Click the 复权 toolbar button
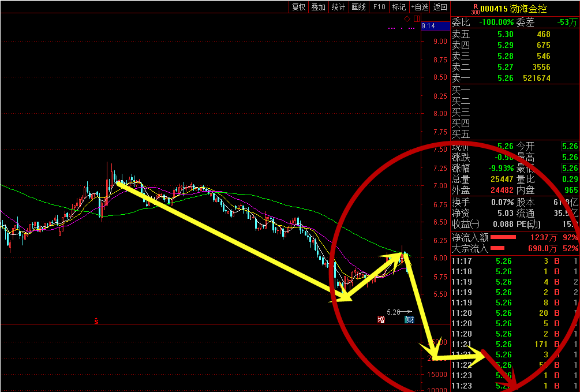 click(x=298, y=7)
